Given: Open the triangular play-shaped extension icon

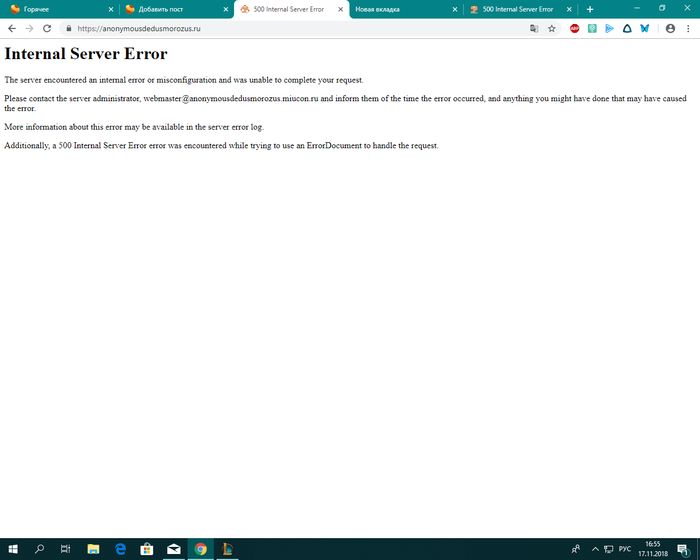Looking at the screenshot, I should 610,29.
